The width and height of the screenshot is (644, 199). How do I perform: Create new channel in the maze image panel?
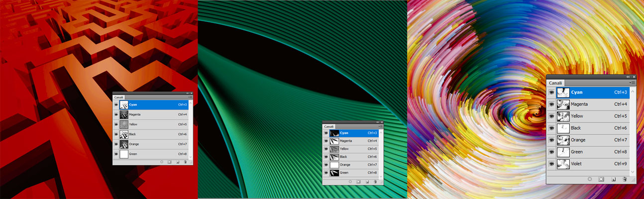[x=177, y=162]
